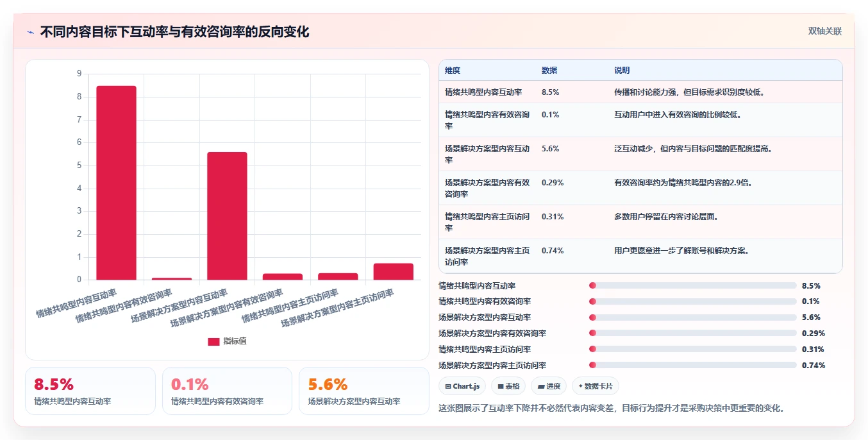Click the 场景解决方案型内容主页访问率 bar in chart
Image resolution: width=868 pixels, height=440 pixels.
pyautogui.click(x=394, y=272)
